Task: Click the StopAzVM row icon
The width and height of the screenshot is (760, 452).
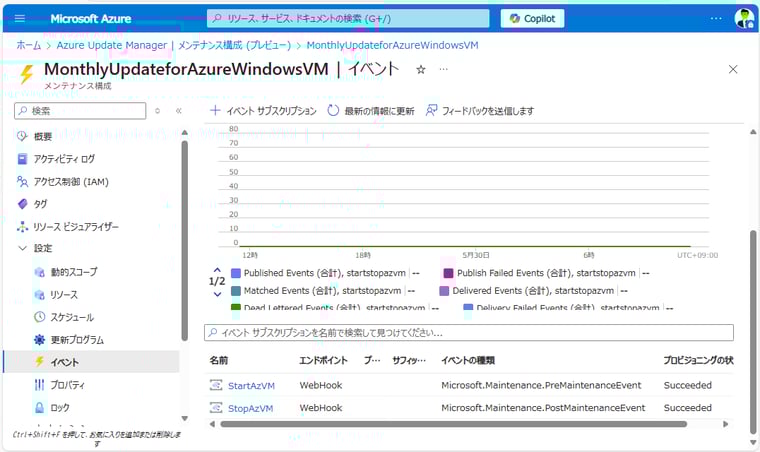Action: [216, 408]
